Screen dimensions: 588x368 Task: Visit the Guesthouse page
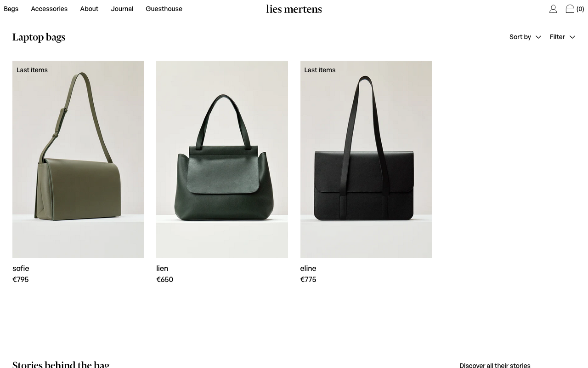(x=164, y=9)
